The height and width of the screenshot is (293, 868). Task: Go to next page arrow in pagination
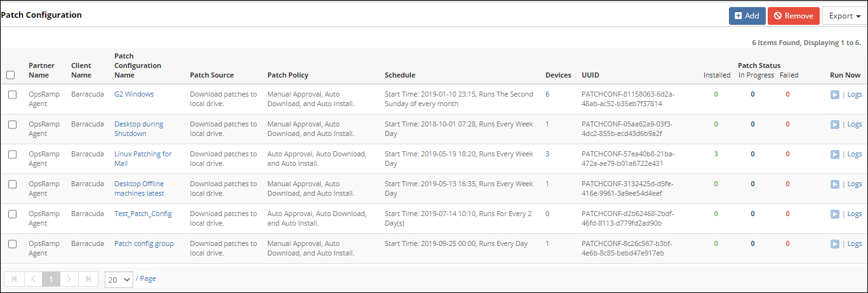70,279
